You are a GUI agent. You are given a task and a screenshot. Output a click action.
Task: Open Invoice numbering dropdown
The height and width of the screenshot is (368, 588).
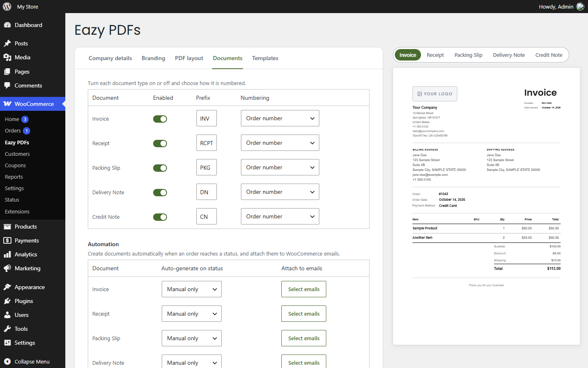pos(280,118)
